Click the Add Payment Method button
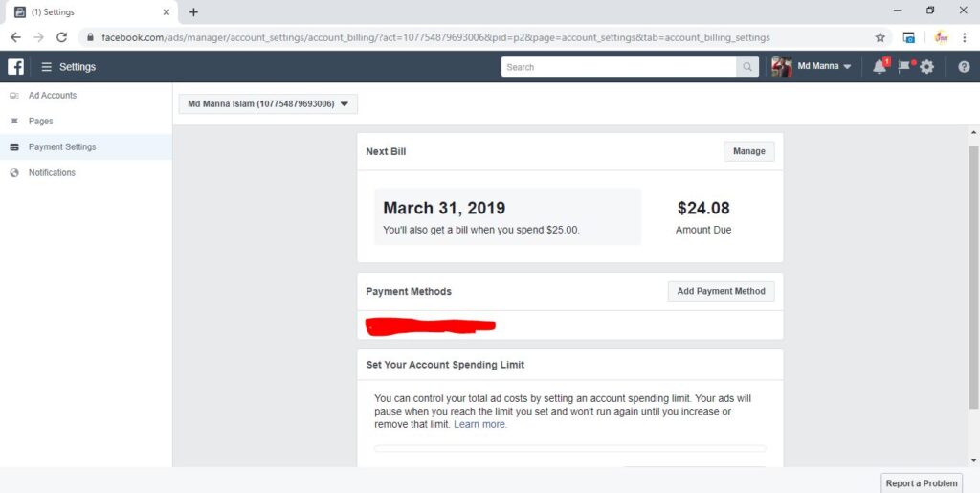980x493 pixels. (x=722, y=291)
